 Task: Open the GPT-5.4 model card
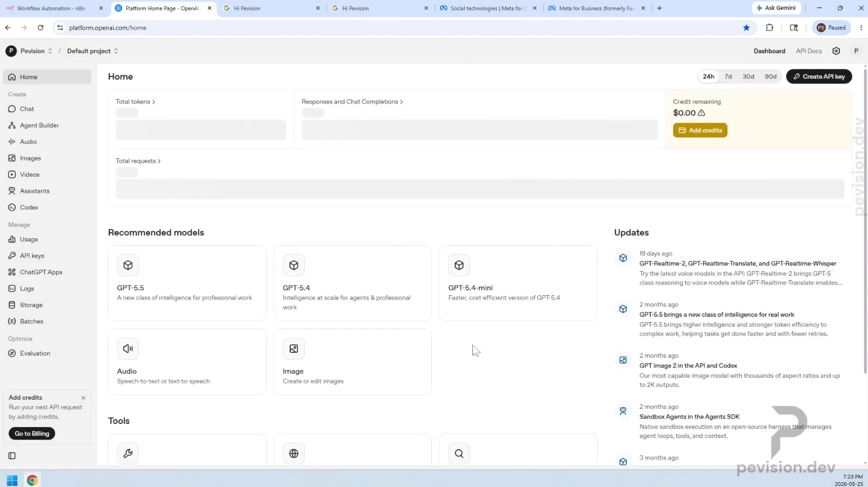pyautogui.click(x=353, y=283)
